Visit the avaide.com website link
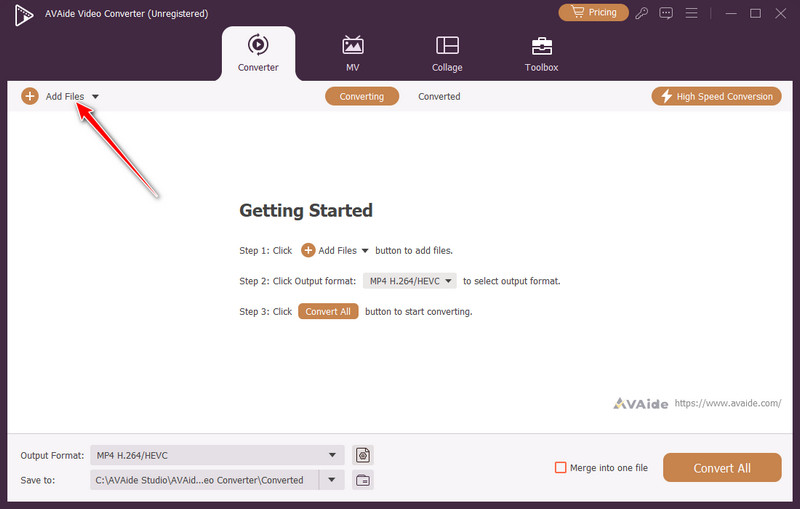 [727, 403]
